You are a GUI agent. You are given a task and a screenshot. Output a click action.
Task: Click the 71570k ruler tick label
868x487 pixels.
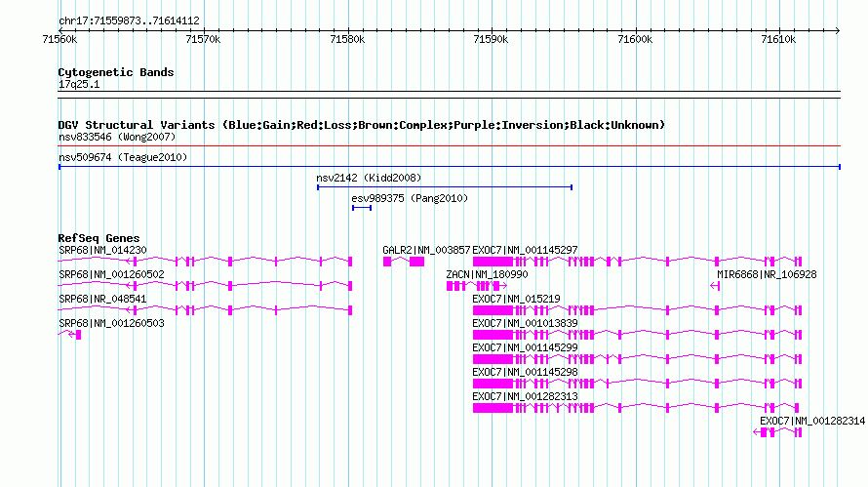(203, 39)
